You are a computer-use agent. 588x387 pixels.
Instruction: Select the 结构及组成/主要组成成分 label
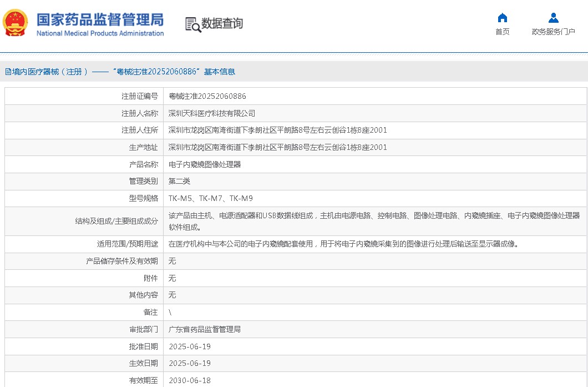point(116,221)
